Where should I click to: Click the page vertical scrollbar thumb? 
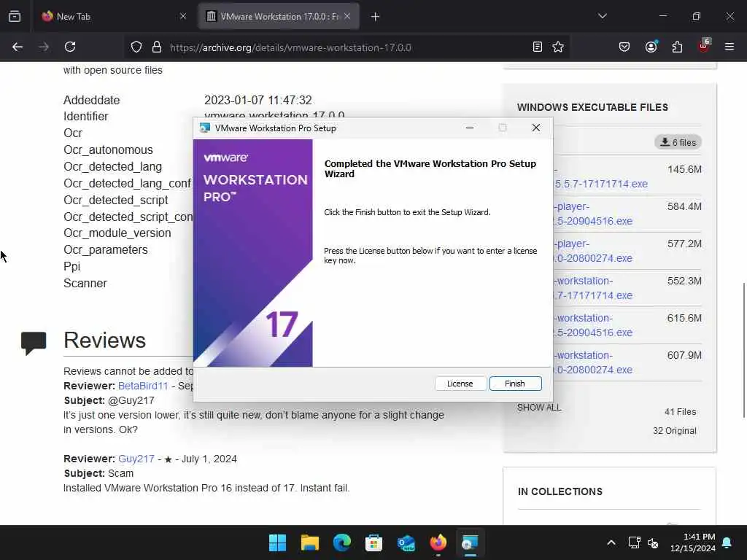click(x=743, y=350)
